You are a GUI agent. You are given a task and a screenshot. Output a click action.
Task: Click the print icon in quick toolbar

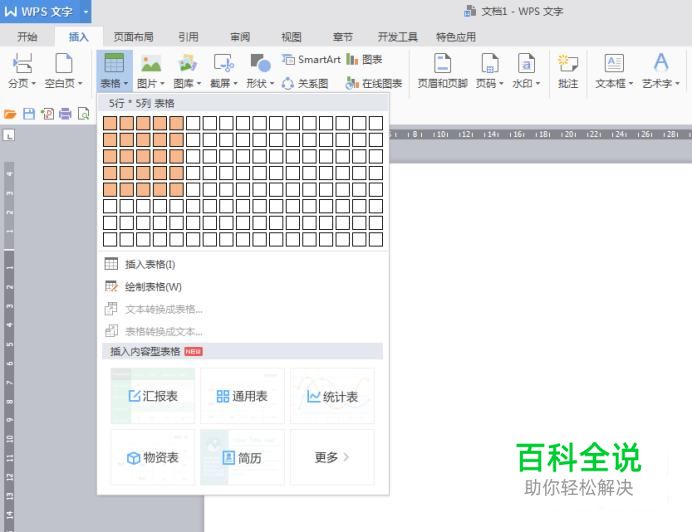pos(65,114)
